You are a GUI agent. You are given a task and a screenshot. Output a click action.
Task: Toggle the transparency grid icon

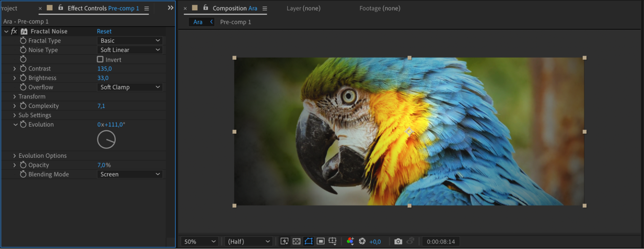pyautogui.click(x=296, y=241)
